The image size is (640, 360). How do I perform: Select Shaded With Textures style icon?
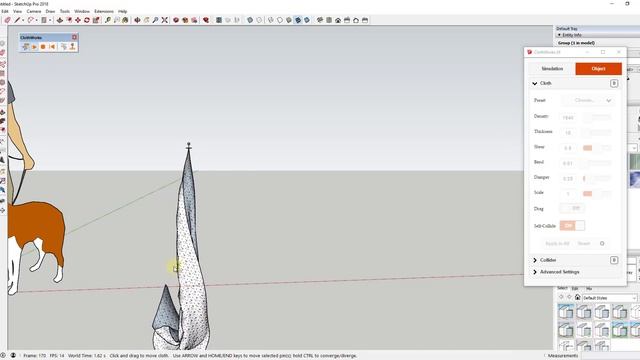point(298,20)
